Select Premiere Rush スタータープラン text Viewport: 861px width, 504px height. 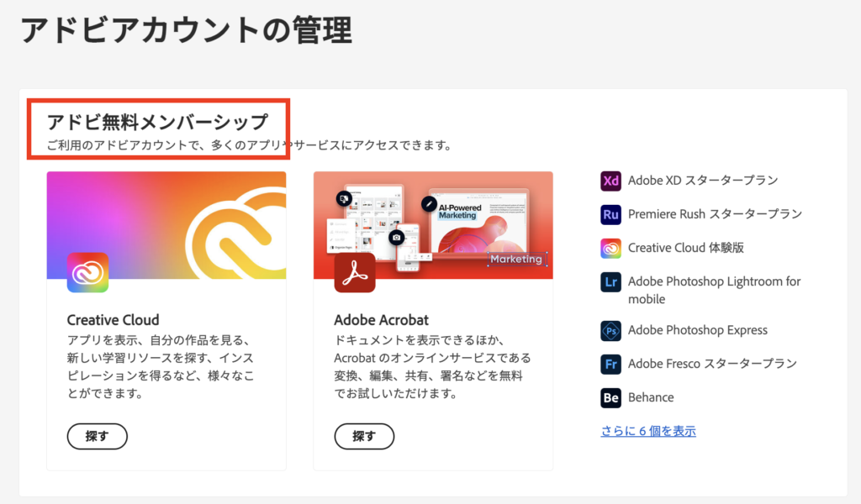(715, 214)
